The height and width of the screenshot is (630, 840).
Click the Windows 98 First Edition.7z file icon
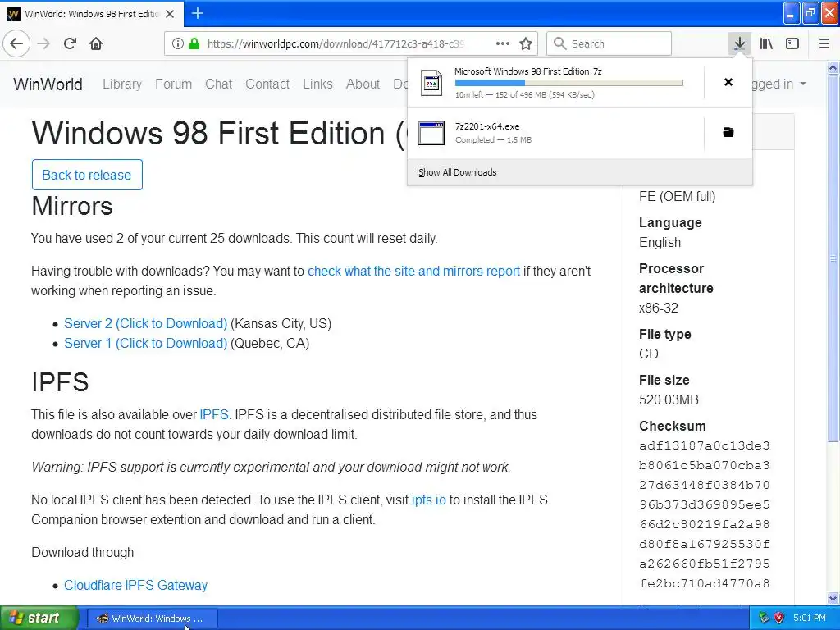coord(431,83)
